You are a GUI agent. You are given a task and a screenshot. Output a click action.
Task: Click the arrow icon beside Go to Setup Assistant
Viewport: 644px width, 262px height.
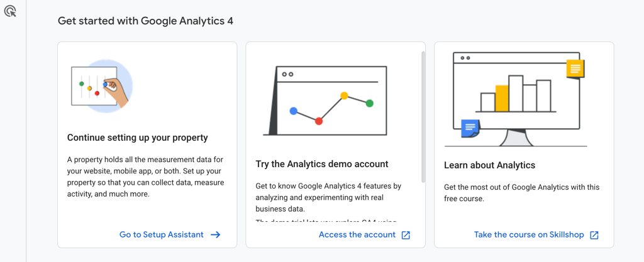click(x=216, y=235)
